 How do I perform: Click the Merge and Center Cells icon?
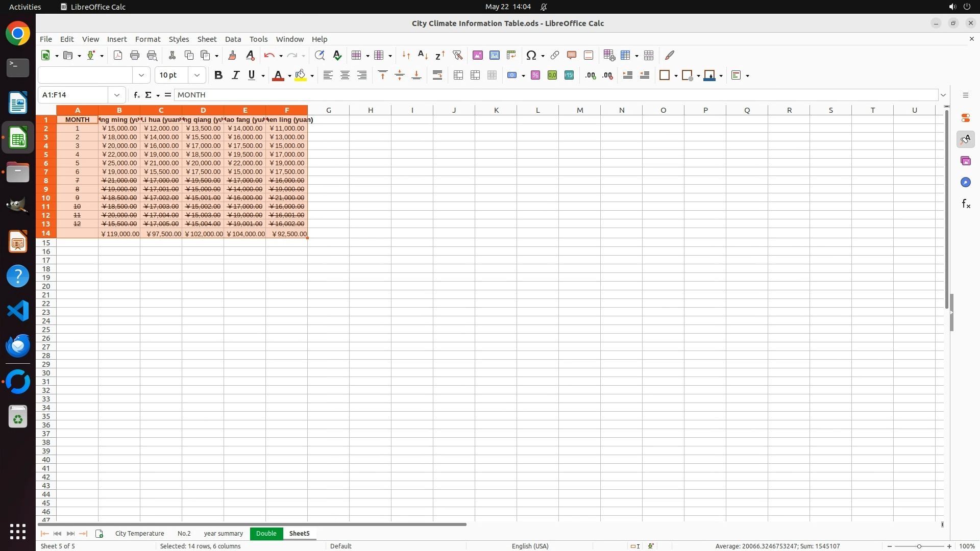[x=458, y=76]
